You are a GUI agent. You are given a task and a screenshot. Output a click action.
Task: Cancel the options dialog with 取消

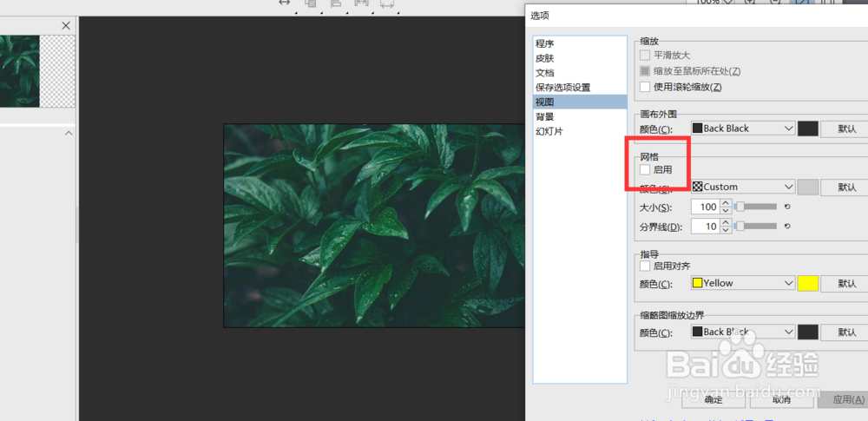tap(781, 399)
